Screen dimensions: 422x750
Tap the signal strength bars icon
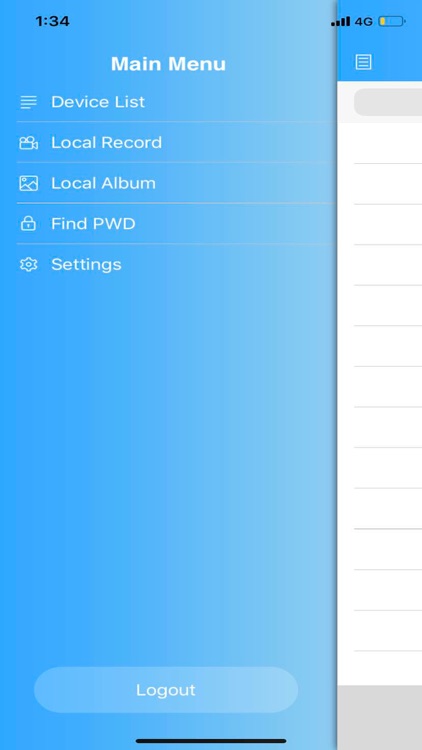coord(340,22)
